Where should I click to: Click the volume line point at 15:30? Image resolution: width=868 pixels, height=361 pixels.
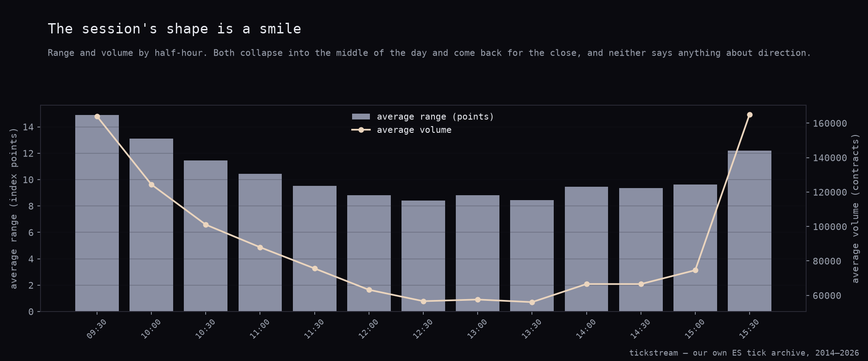click(x=750, y=115)
